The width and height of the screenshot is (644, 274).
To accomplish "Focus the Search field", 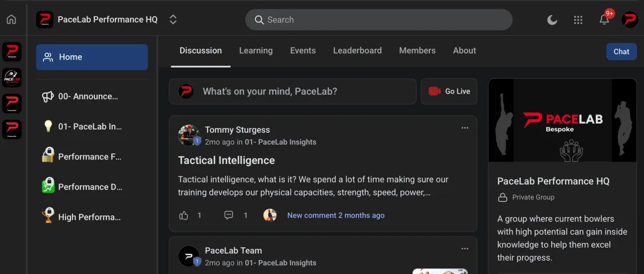I will (379, 20).
